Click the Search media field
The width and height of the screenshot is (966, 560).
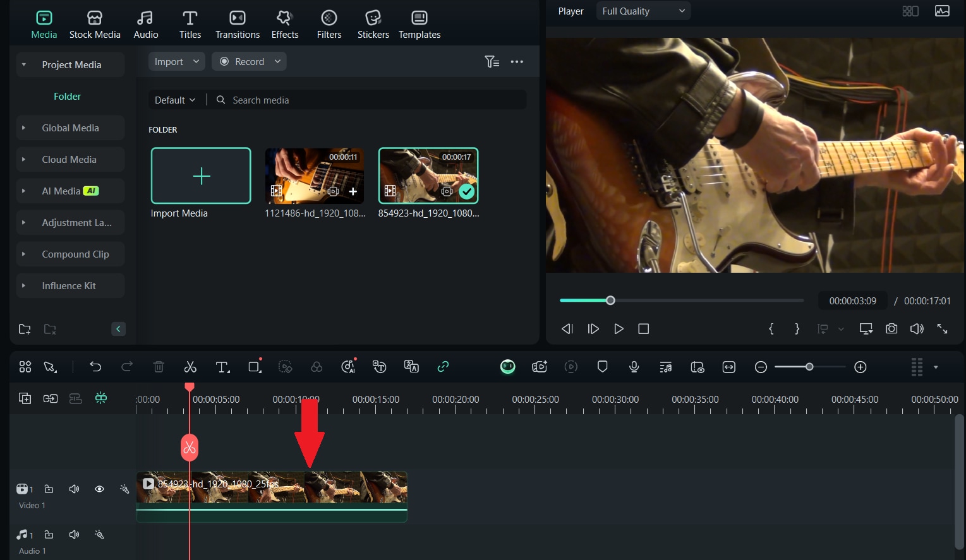(370, 100)
